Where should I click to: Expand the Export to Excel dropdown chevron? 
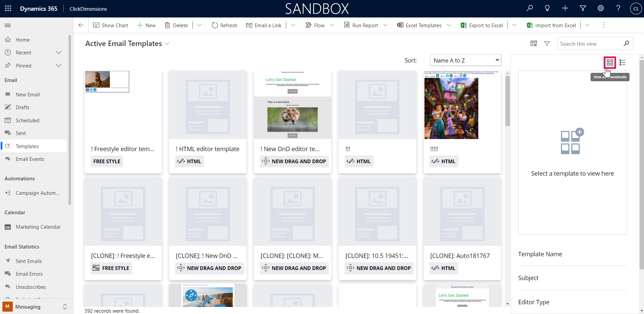click(x=514, y=25)
